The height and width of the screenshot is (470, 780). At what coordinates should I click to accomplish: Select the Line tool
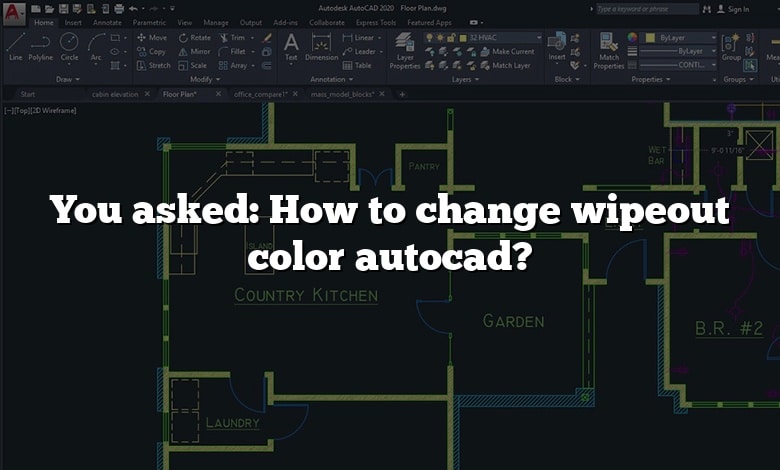tap(15, 46)
